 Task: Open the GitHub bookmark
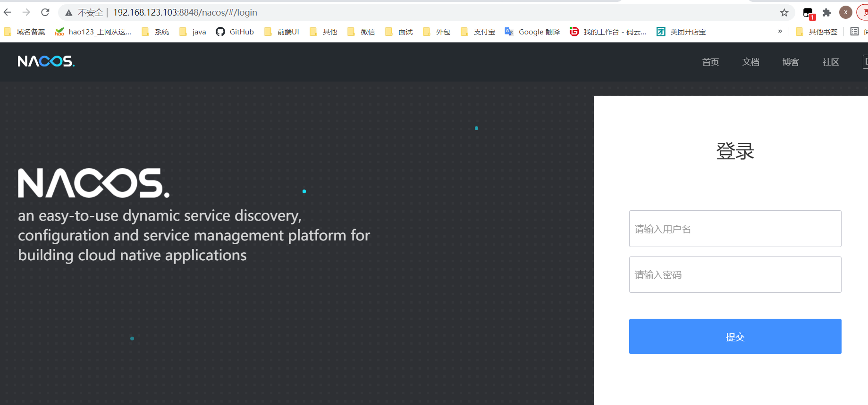(x=235, y=32)
